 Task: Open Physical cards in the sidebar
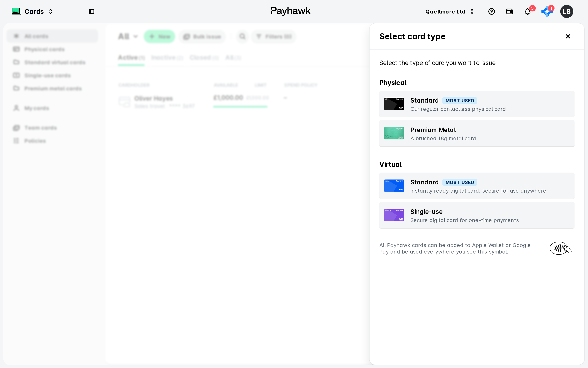(x=52, y=49)
